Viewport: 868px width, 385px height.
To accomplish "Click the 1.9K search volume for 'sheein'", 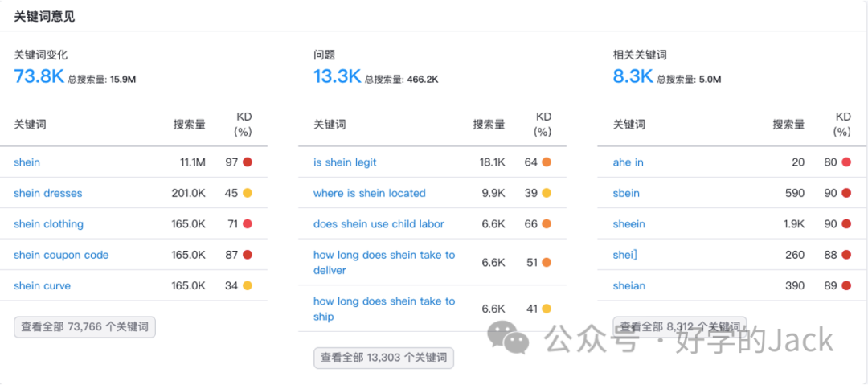I will pyautogui.click(x=794, y=224).
